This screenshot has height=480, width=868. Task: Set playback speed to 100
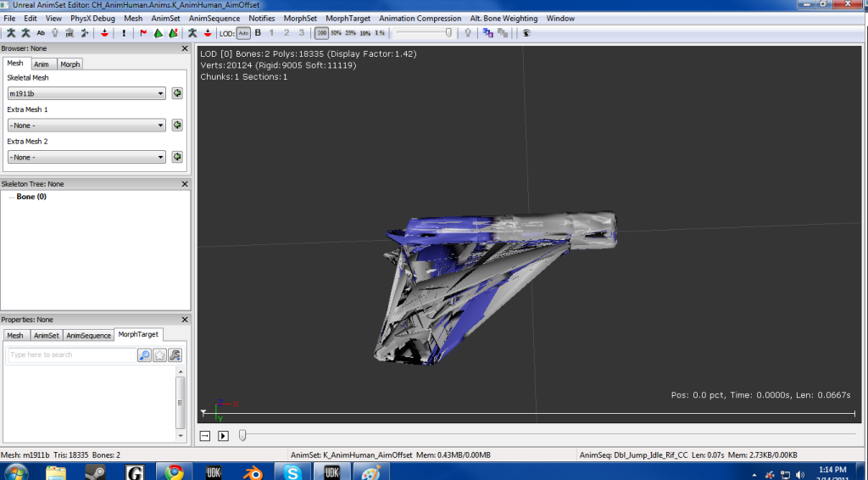(321, 33)
